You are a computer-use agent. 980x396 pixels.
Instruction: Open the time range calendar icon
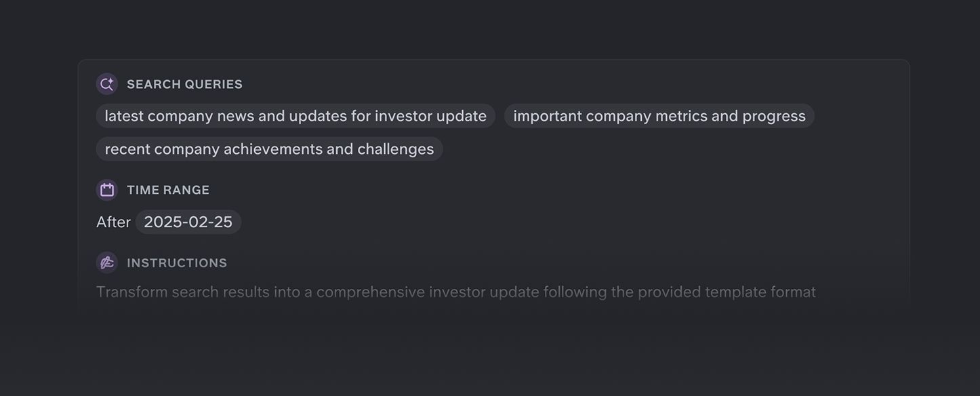coord(107,190)
